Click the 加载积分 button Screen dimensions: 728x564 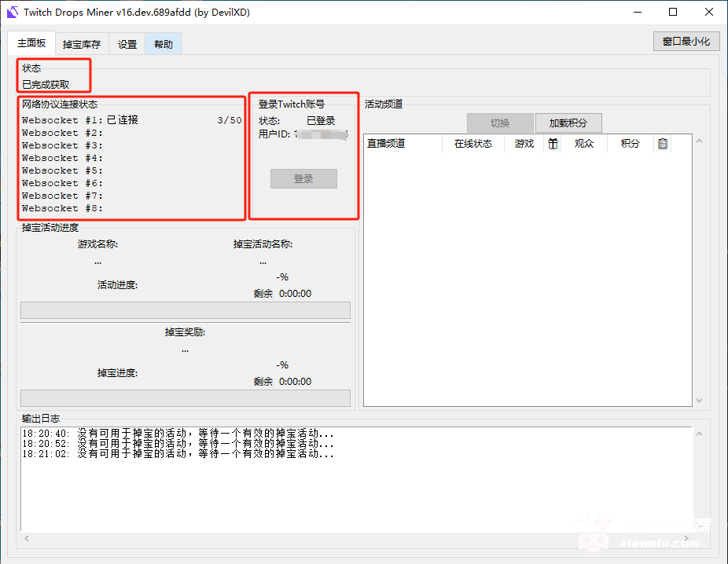[568, 123]
